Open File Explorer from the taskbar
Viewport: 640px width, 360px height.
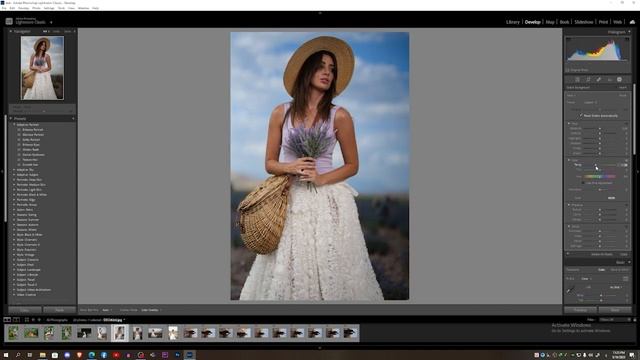[x=42, y=355]
